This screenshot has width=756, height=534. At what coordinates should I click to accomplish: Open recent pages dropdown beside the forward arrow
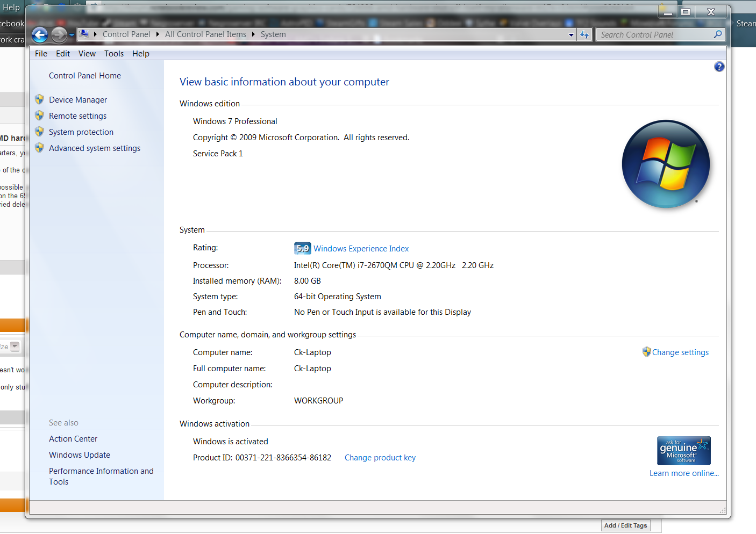click(72, 35)
